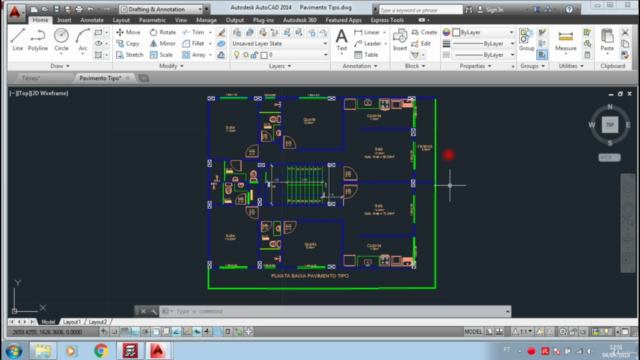Activate the Stretch command
This screenshot has height=360, width=640.
coord(130,55)
